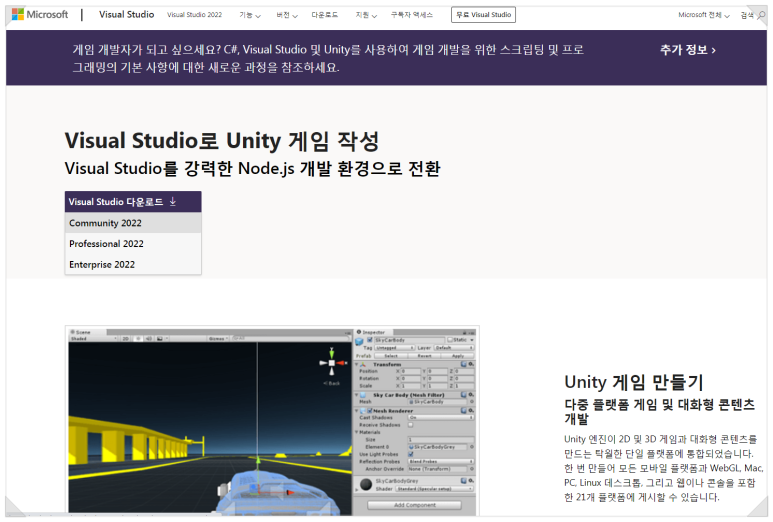Toggle scene audio speaker icon
The image size is (773, 522).
coord(149,339)
